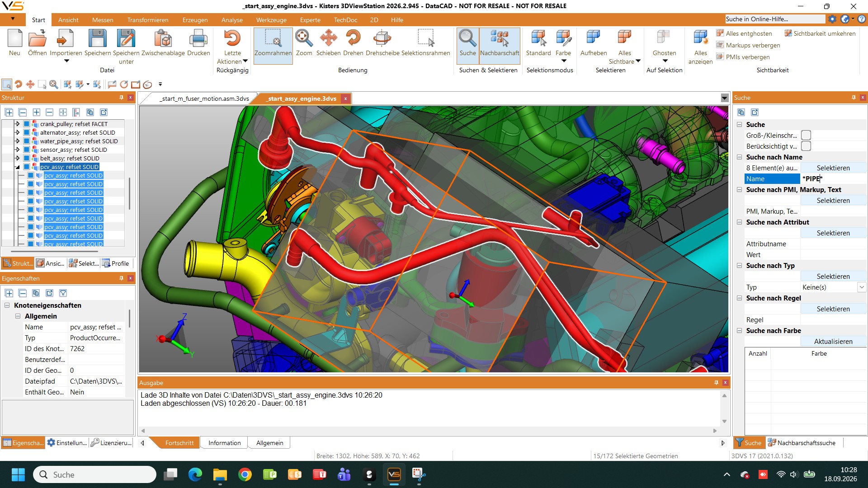The image size is (868, 488).
Task: Click Markups verbergen
Action: [748, 45]
